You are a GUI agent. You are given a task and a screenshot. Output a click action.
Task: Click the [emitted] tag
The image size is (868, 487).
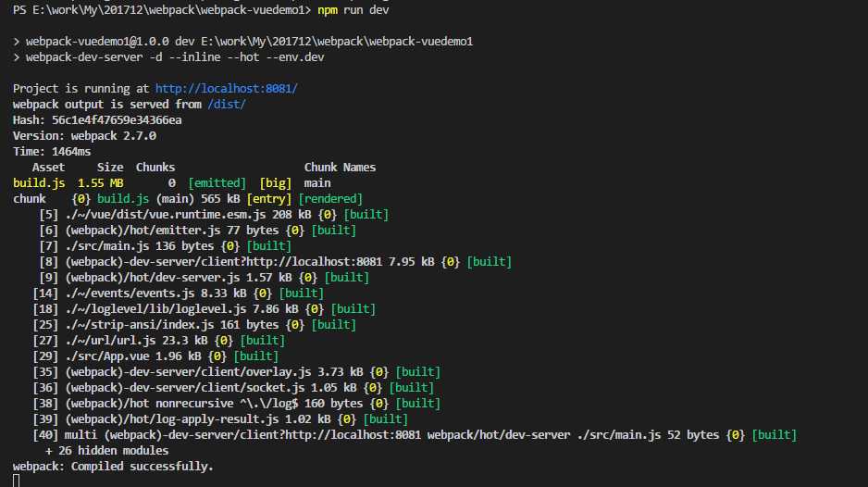217,182
